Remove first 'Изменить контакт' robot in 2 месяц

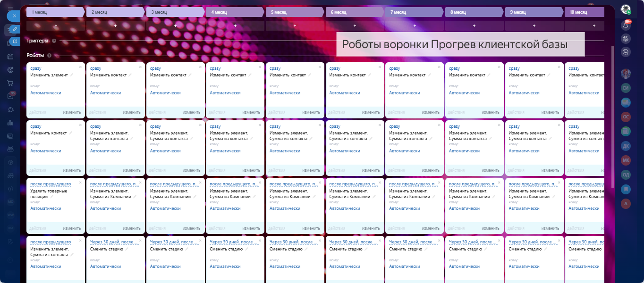(x=140, y=67)
